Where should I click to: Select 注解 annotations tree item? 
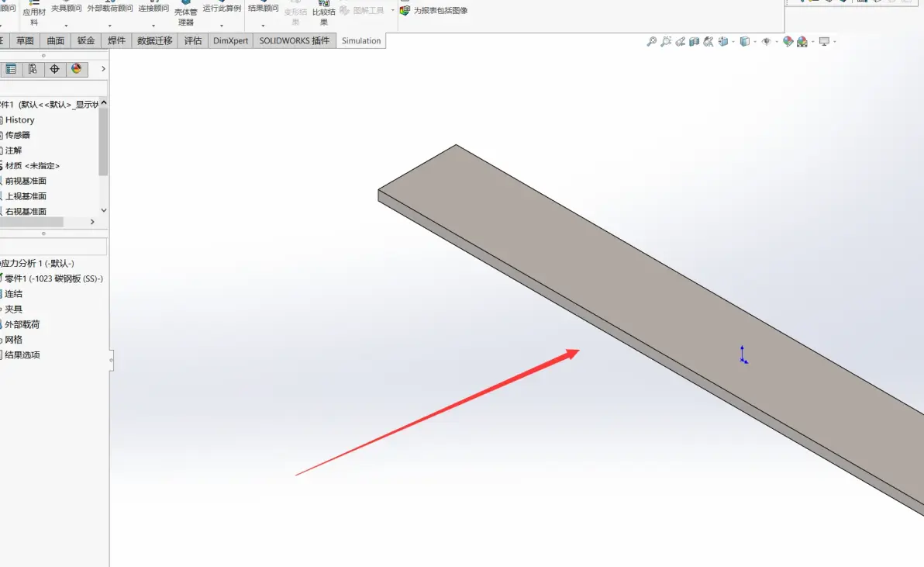tap(13, 150)
